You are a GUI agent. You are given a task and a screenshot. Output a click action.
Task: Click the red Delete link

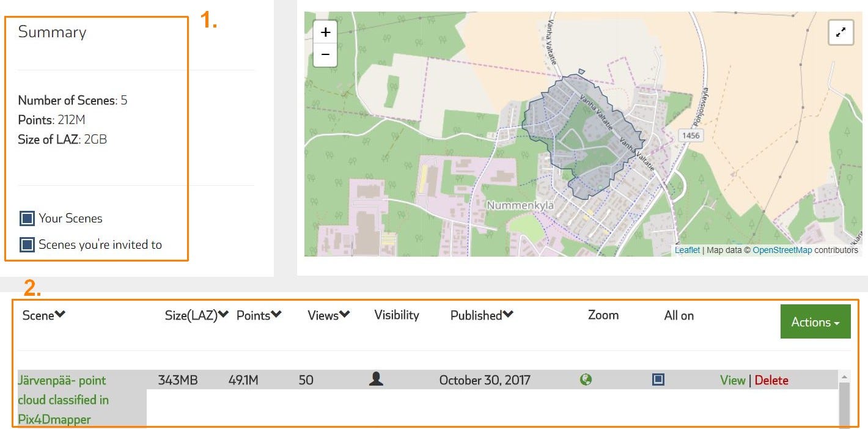click(771, 380)
